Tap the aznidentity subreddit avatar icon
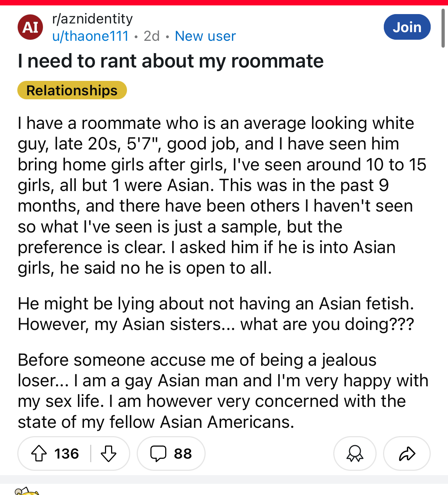The width and height of the screenshot is (448, 495). click(30, 27)
